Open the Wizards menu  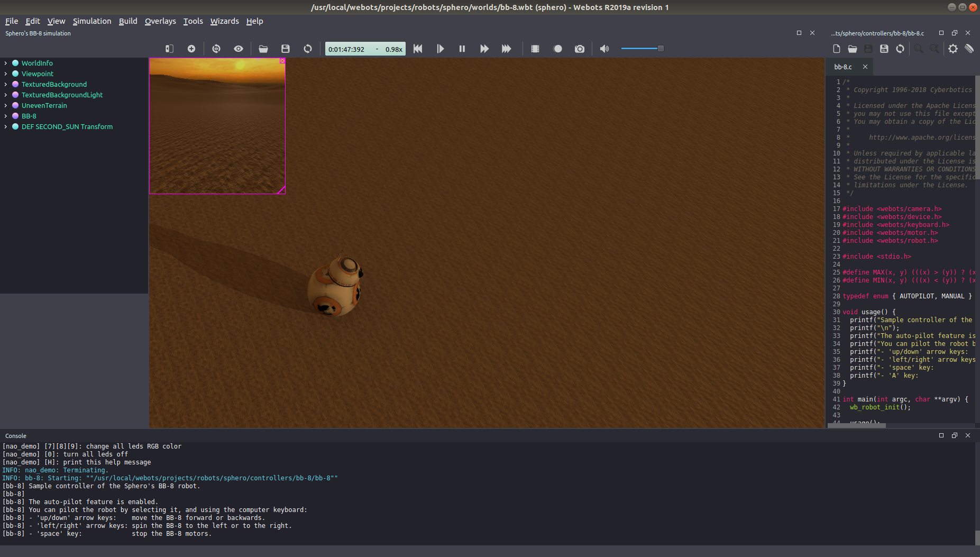tap(225, 21)
